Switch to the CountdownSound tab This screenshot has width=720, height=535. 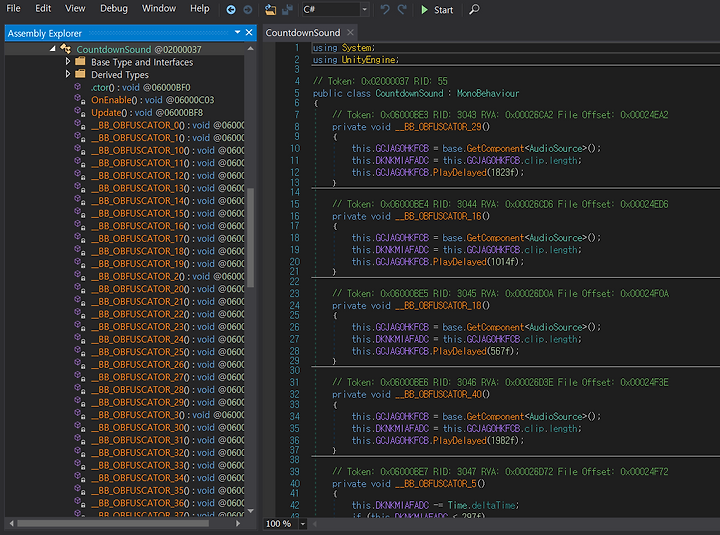[303, 33]
